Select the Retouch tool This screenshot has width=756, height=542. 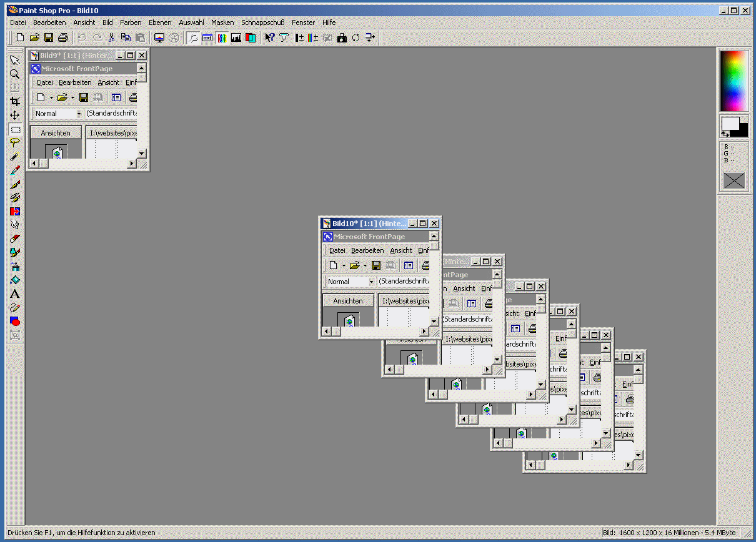15,225
